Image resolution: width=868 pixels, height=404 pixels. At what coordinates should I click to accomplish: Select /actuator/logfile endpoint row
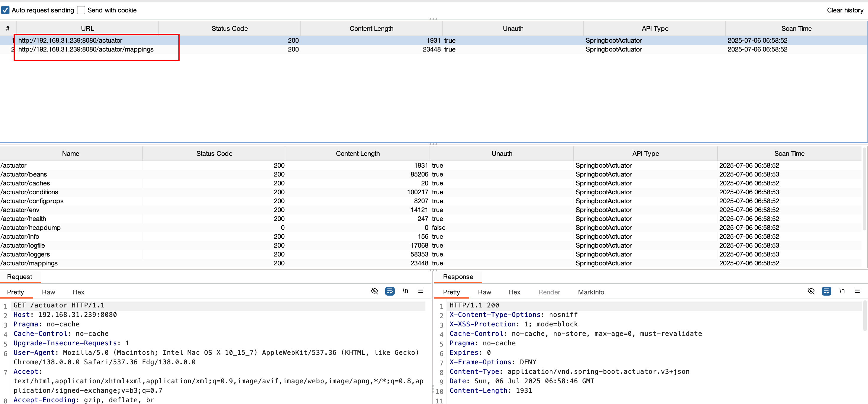click(431, 246)
